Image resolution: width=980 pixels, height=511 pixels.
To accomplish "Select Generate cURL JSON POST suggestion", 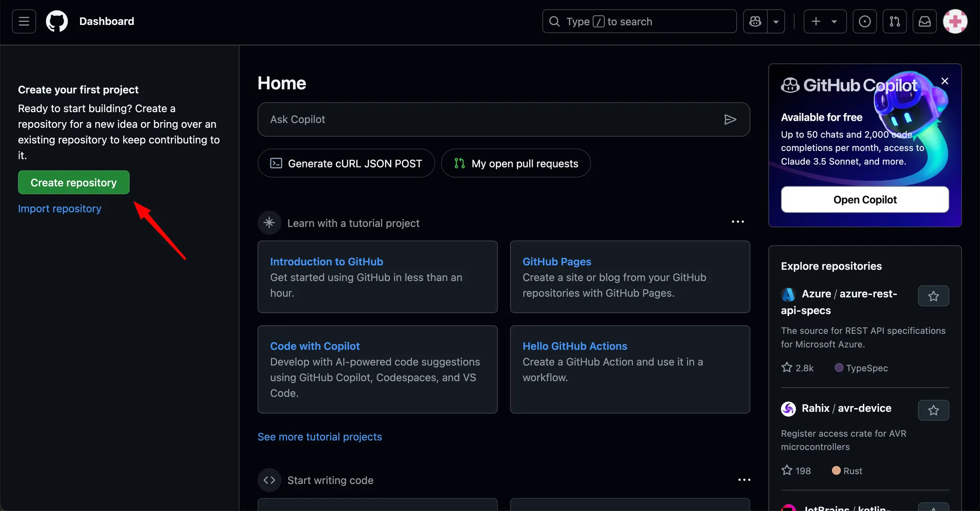I will click(x=346, y=163).
